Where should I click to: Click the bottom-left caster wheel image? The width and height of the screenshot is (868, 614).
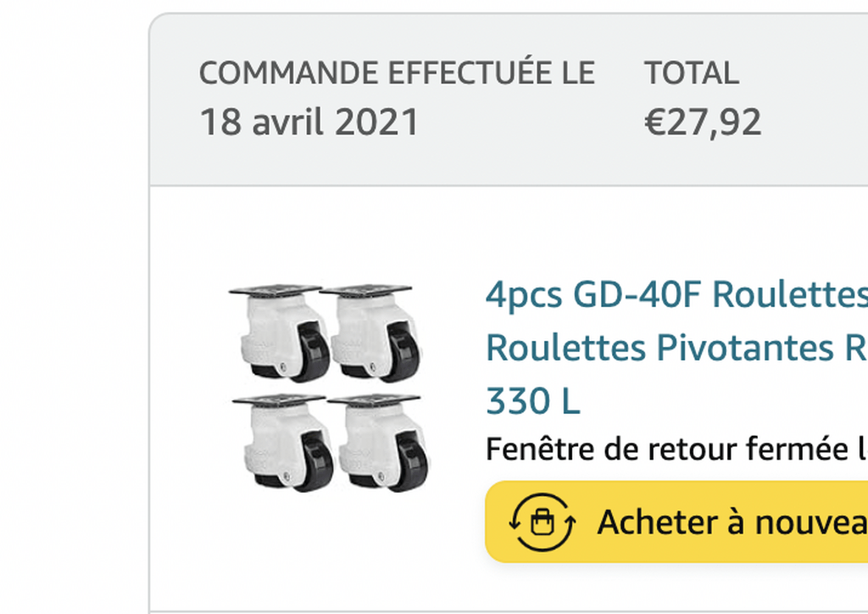point(283,443)
